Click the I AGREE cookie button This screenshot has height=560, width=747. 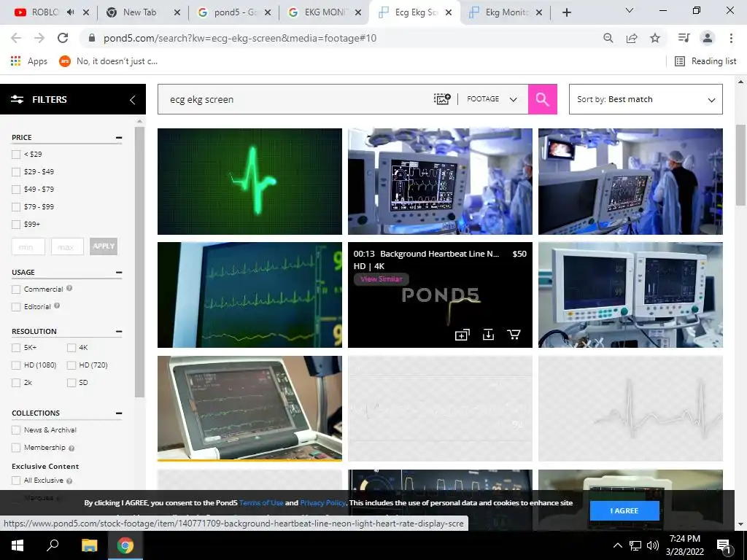coord(624,510)
